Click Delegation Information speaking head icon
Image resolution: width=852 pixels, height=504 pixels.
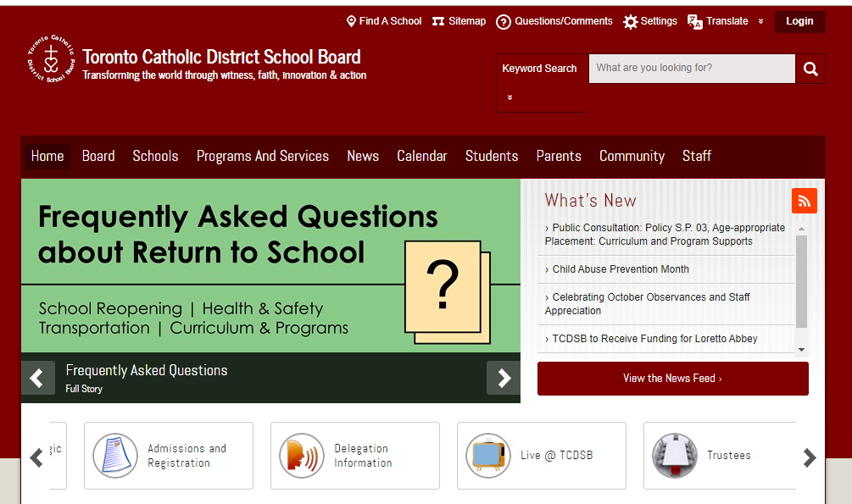(302, 456)
